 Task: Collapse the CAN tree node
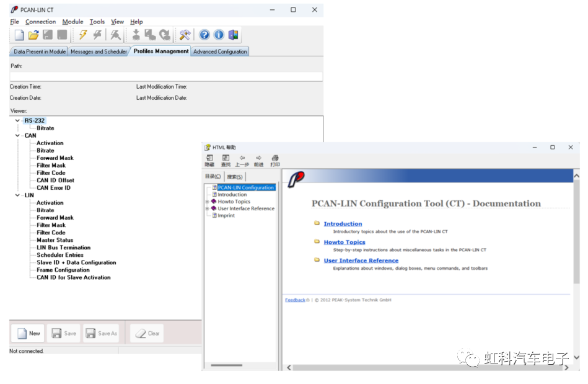(x=17, y=135)
